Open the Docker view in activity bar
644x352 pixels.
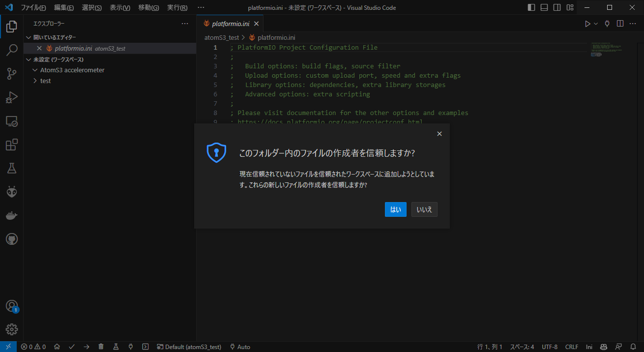12,215
